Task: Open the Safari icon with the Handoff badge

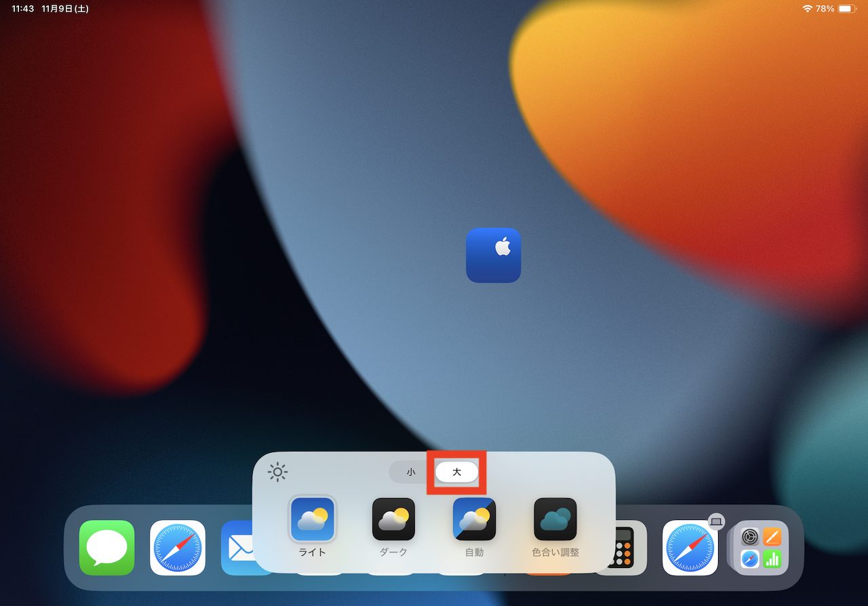Action: (690, 548)
